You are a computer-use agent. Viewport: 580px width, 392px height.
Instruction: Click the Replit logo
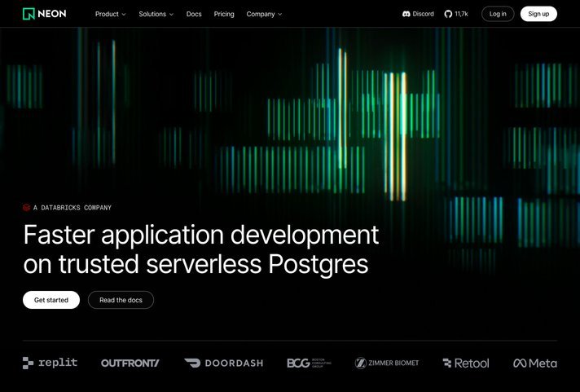click(x=50, y=363)
